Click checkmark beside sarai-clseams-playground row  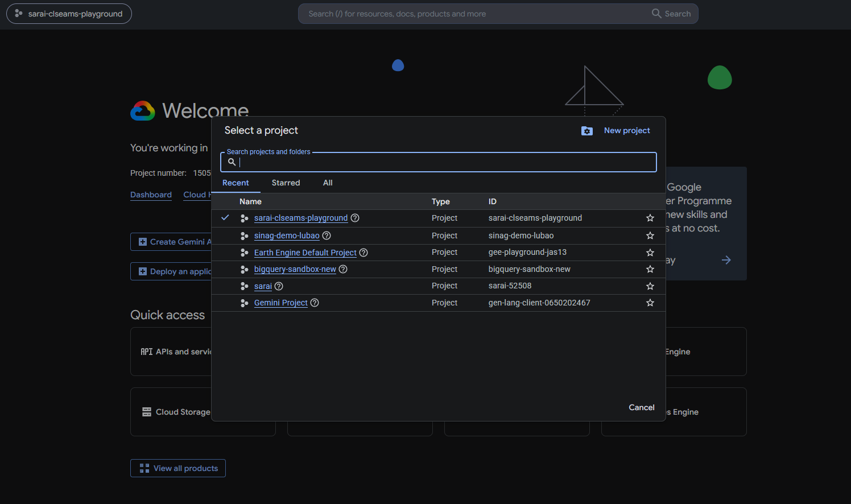click(x=225, y=217)
